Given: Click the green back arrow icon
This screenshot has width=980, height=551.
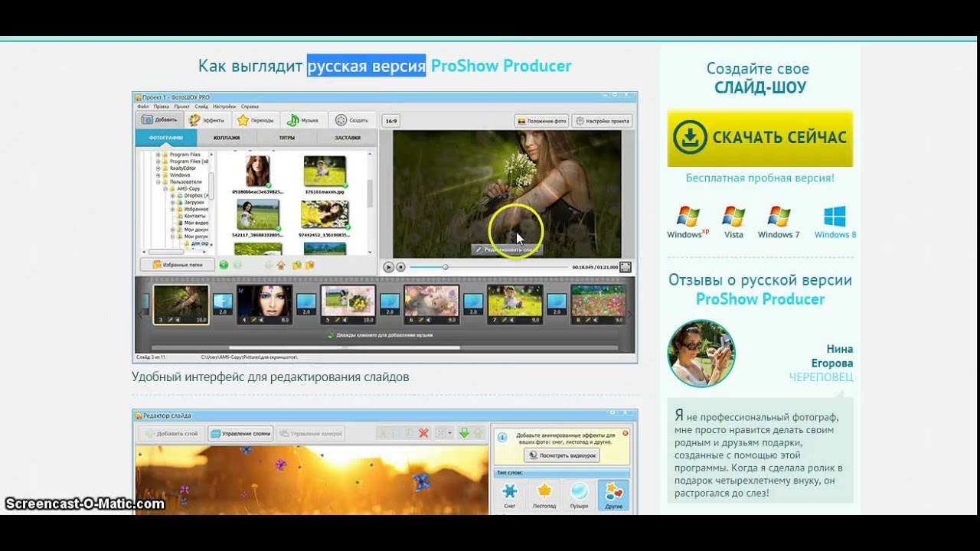Looking at the screenshot, I should [x=224, y=265].
